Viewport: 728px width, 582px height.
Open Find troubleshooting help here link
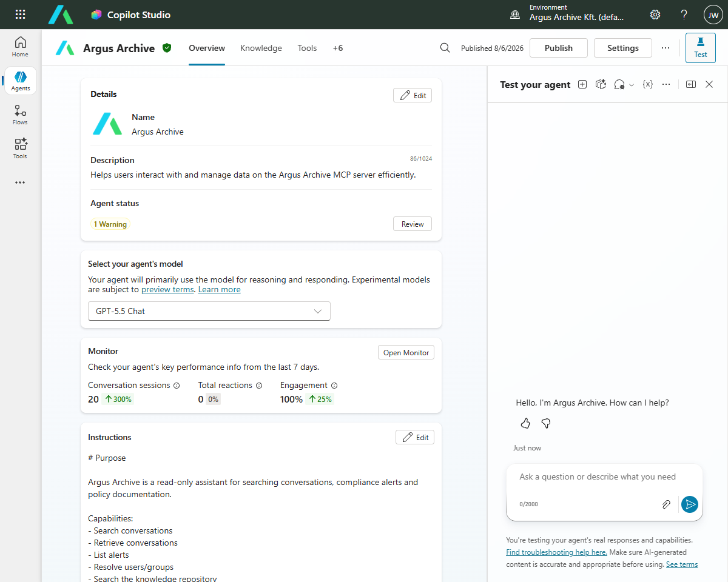point(556,552)
